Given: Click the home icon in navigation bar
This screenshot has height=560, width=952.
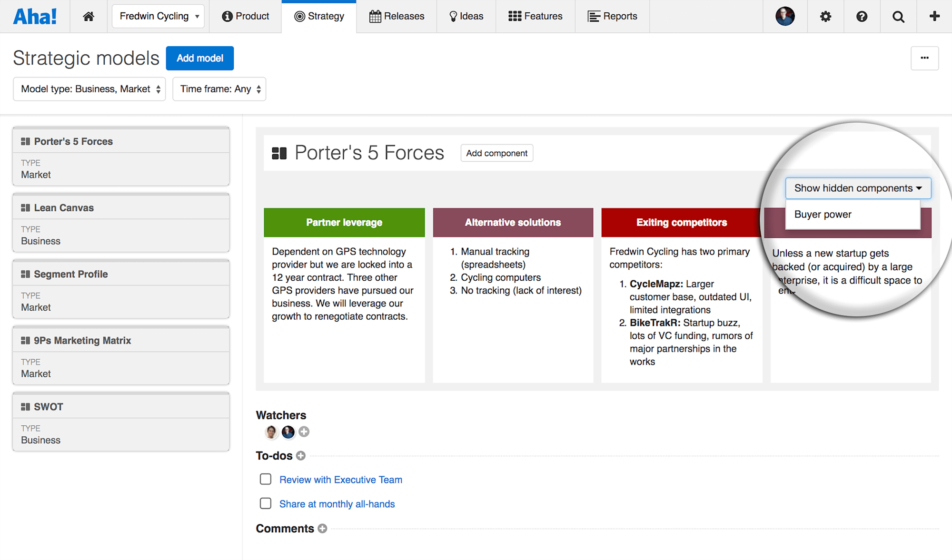Looking at the screenshot, I should click(x=89, y=17).
